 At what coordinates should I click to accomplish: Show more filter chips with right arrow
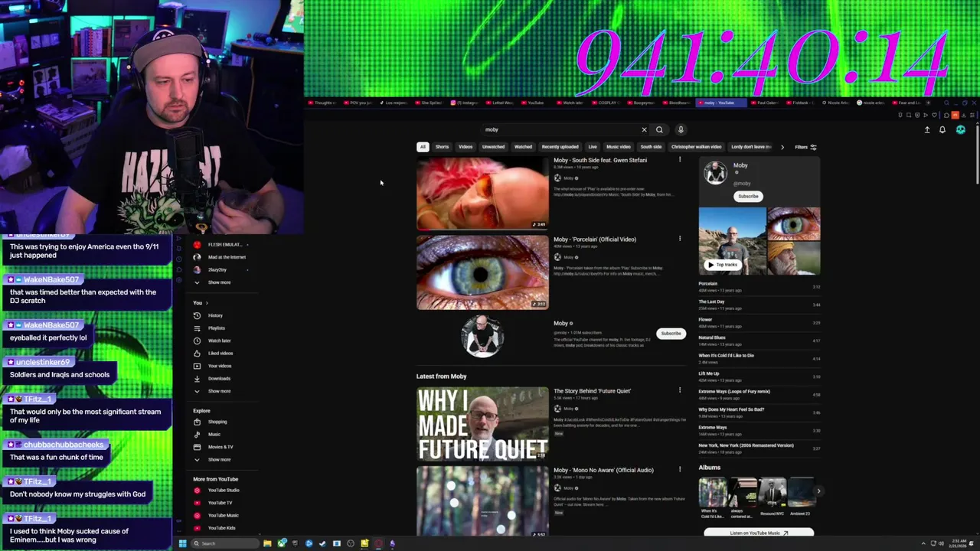click(x=782, y=147)
